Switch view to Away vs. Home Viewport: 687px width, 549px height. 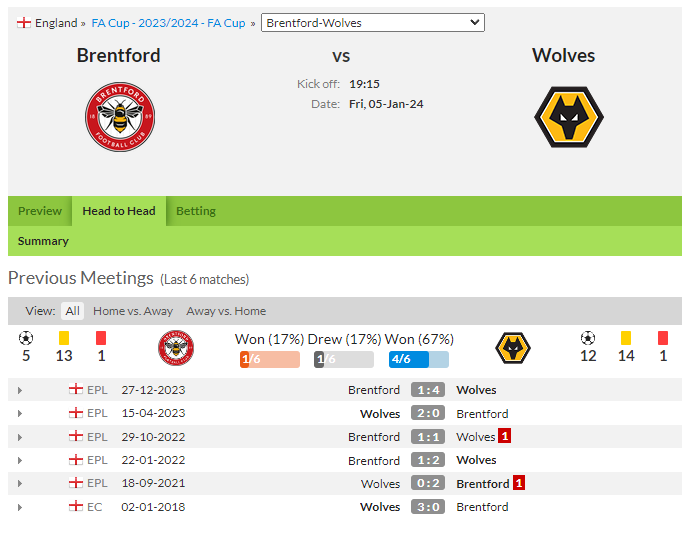click(x=226, y=311)
